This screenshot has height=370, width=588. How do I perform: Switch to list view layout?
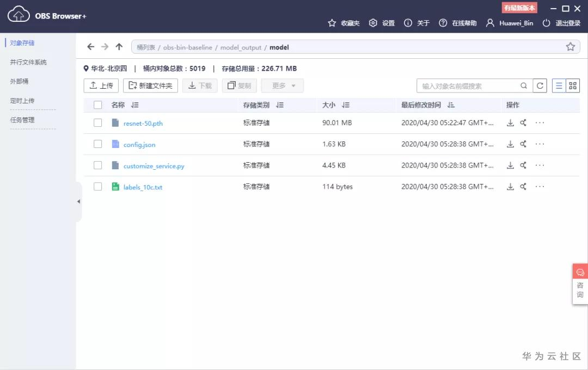[559, 86]
